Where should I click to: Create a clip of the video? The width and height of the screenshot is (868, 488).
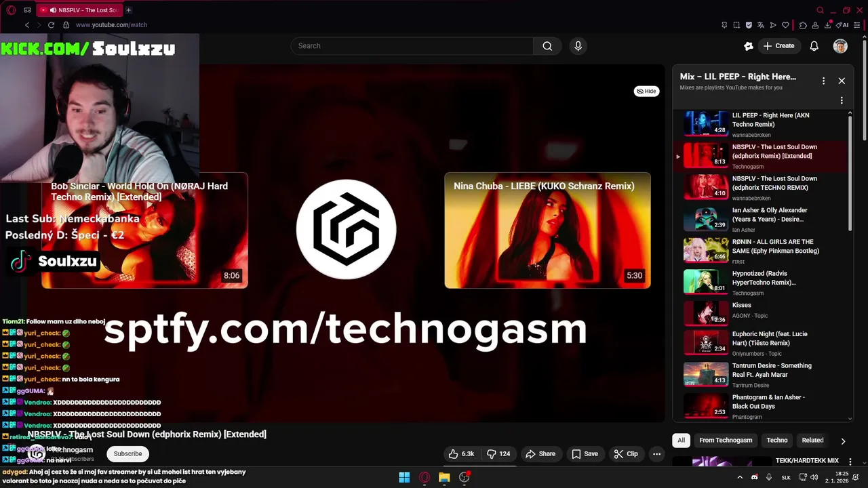[626, 454]
